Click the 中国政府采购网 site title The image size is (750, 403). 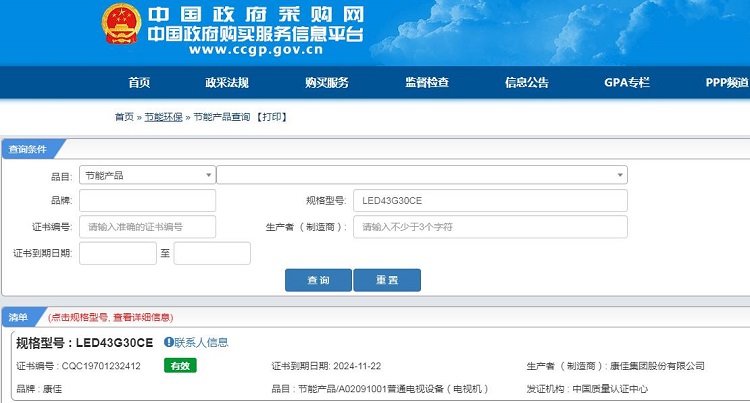click(256, 14)
